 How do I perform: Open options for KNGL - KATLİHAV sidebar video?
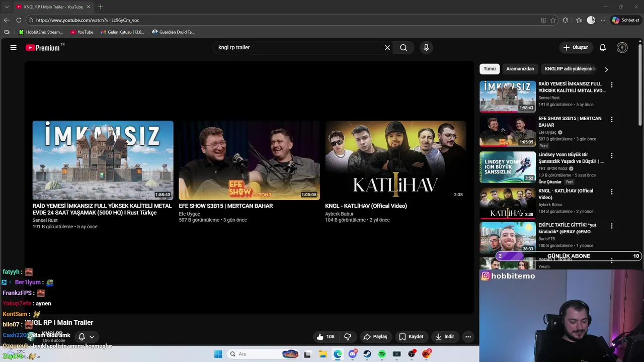pyautogui.click(x=612, y=192)
